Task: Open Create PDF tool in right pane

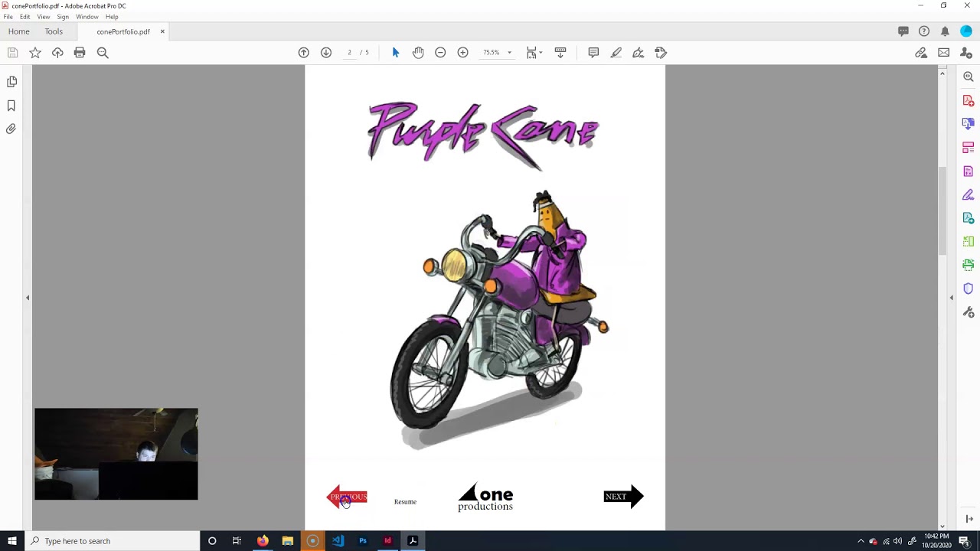Action: pos(969,100)
